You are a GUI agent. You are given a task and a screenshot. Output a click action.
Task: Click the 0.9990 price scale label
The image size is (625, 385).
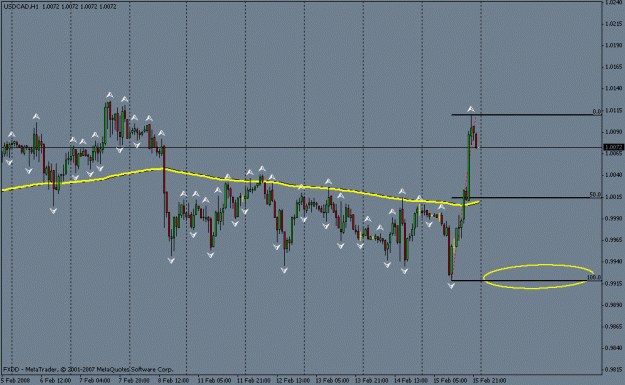point(614,218)
